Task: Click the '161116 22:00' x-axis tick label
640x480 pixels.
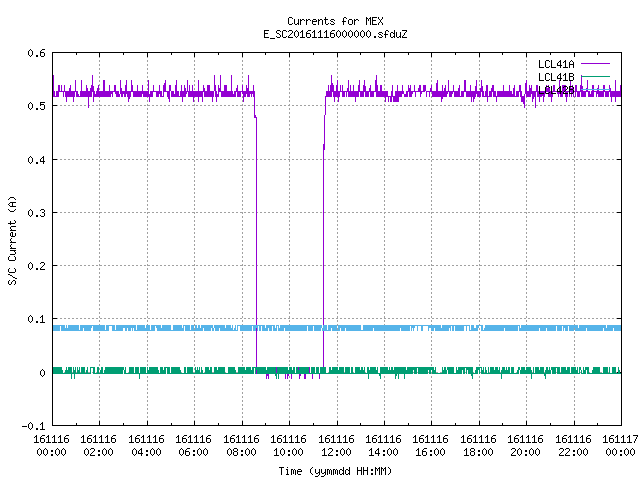Action: pos(573,446)
